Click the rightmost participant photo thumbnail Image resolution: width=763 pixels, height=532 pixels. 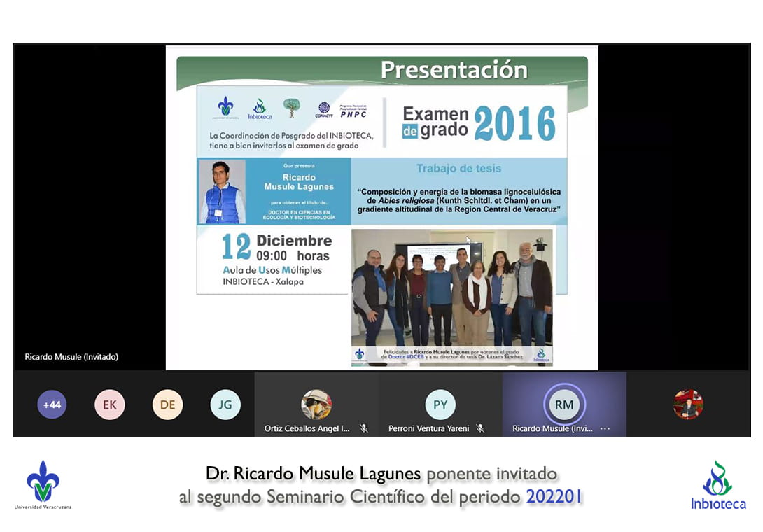(x=688, y=405)
